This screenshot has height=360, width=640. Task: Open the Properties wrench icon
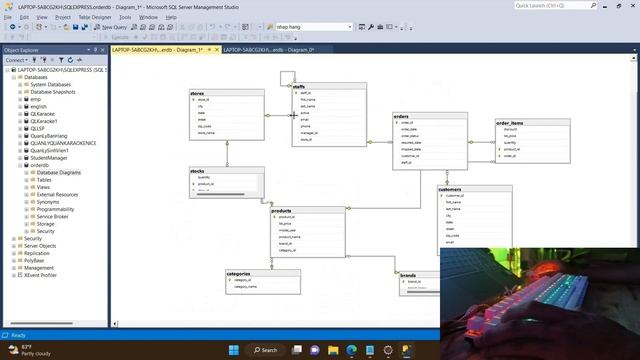(371, 27)
